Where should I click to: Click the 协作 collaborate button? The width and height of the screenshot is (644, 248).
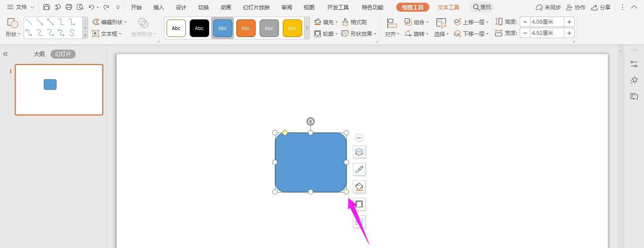click(576, 7)
